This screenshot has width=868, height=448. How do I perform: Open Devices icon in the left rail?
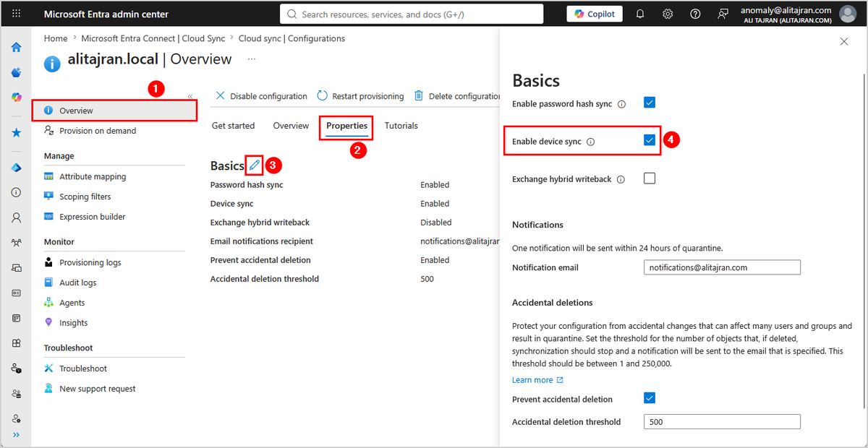(16, 268)
